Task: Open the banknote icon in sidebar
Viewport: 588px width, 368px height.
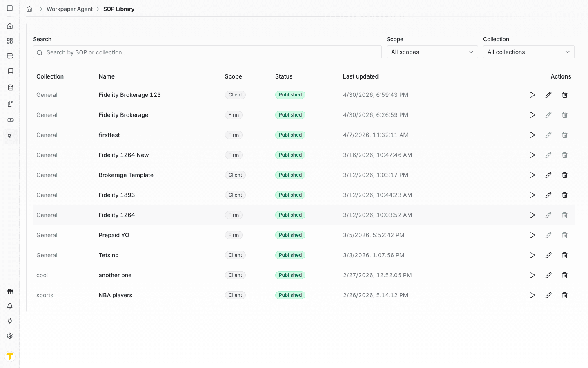Action: coord(11,120)
